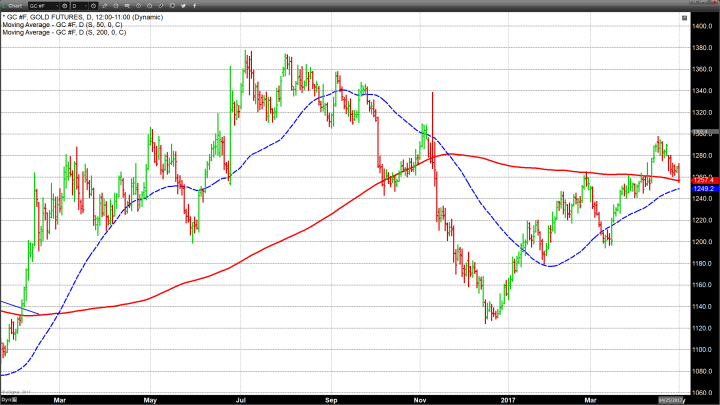720x405 pixels.
Task: Click the red 1257.4 price marker
Action: [701, 178]
